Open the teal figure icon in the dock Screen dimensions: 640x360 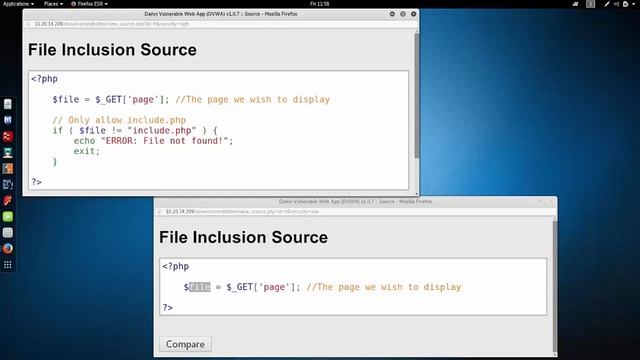point(8,153)
